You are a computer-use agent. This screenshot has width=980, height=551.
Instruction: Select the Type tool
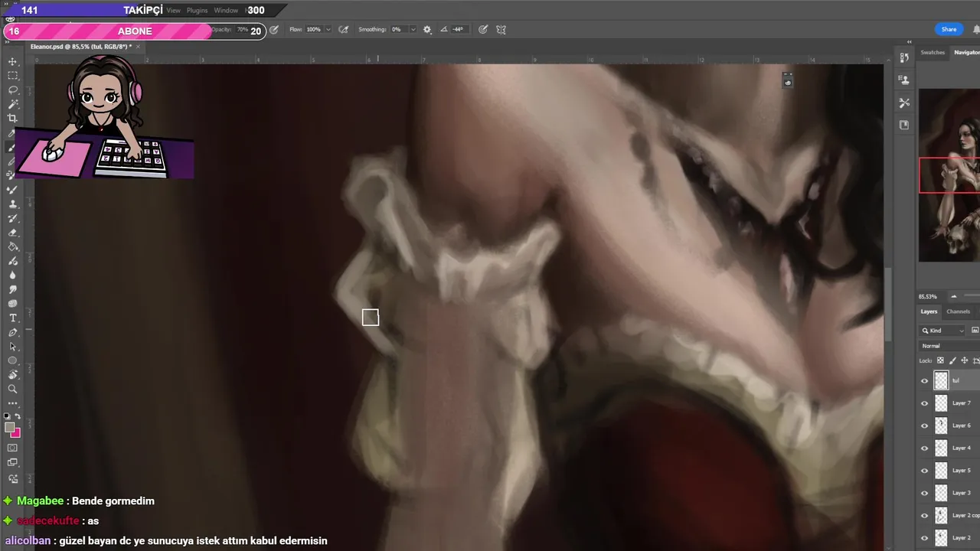coord(12,318)
